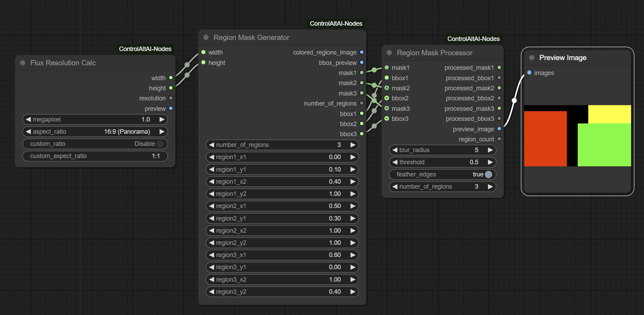644x315 pixels.
Task: Decrease region2_y2 value
Action: point(212,243)
